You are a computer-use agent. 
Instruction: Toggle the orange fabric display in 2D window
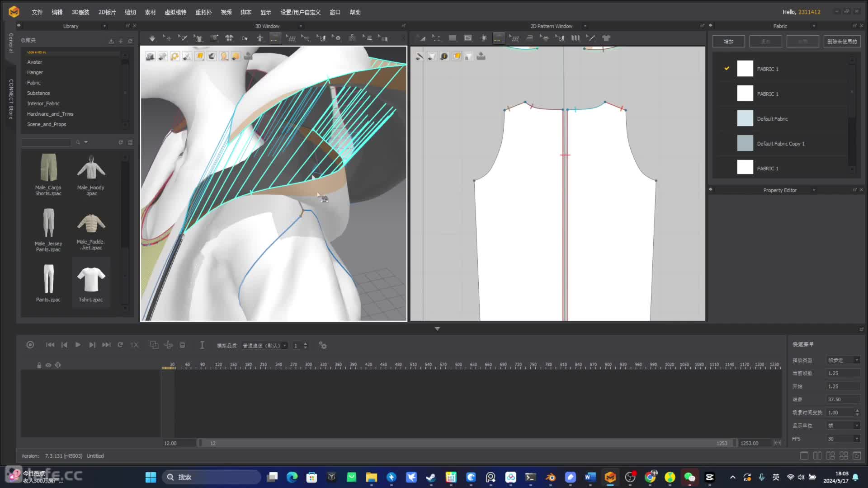(x=457, y=56)
